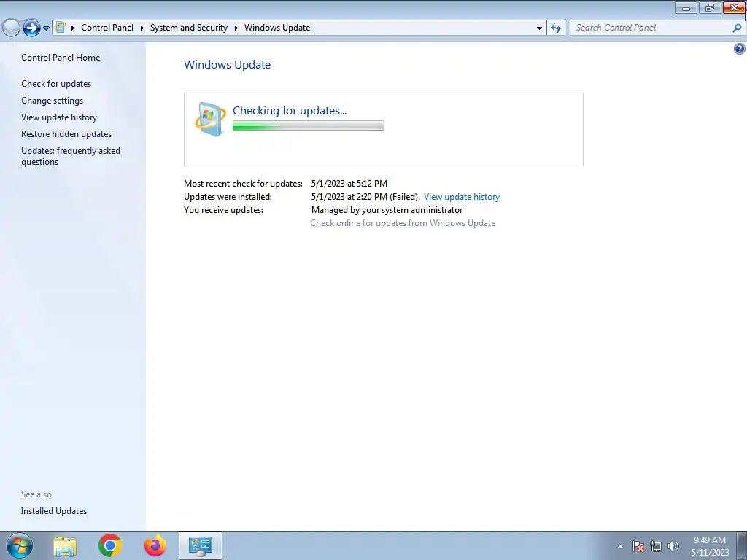The height and width of the screenshot is (560, 747).
Task: Click the Show desktop strip at the taskbar end
Action: (x=742, y=545)
